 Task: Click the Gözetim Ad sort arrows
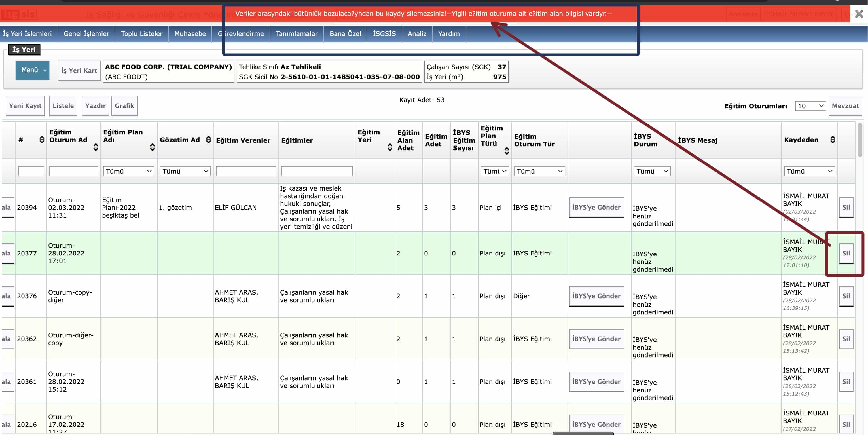[x=209, y=140]
